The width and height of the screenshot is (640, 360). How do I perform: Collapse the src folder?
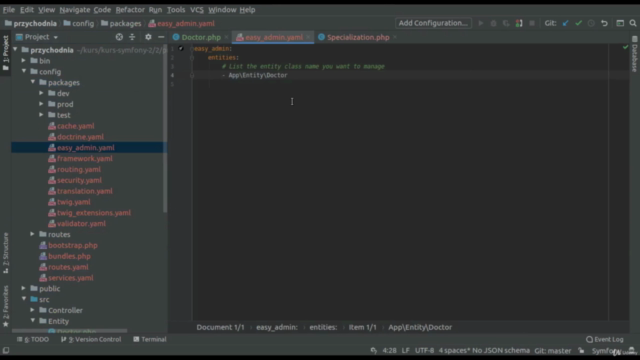[x=24, y=299]
